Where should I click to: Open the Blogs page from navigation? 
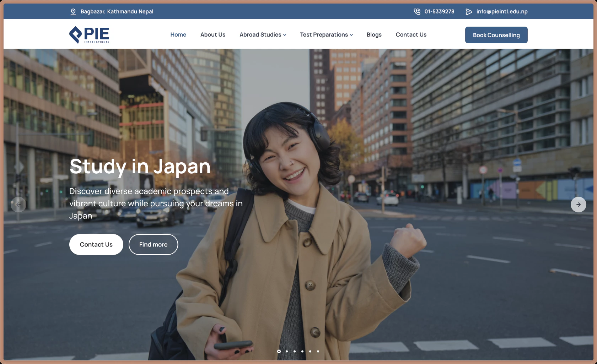click(x=374, y=34)
